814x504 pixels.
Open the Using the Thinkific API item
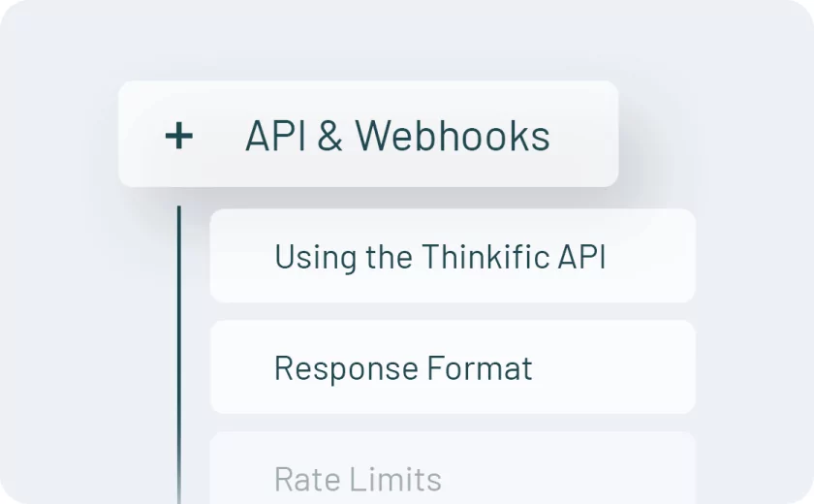pos(453,256)
